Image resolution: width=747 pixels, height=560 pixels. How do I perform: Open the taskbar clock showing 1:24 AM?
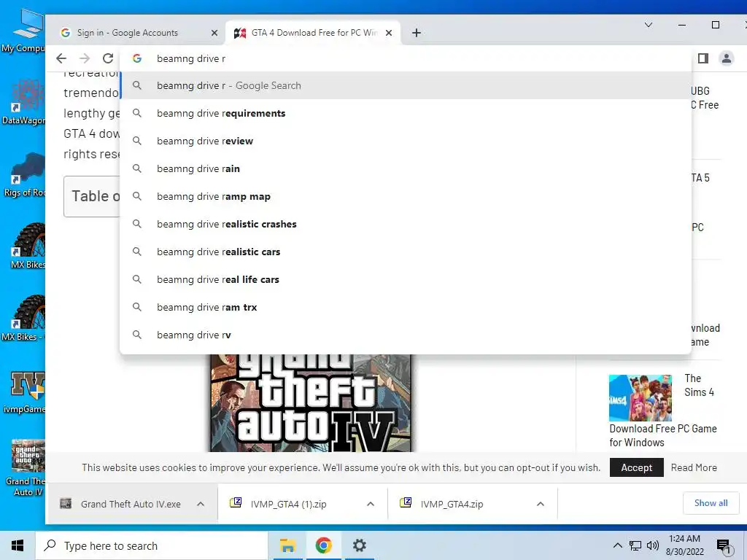coord(684,545)
